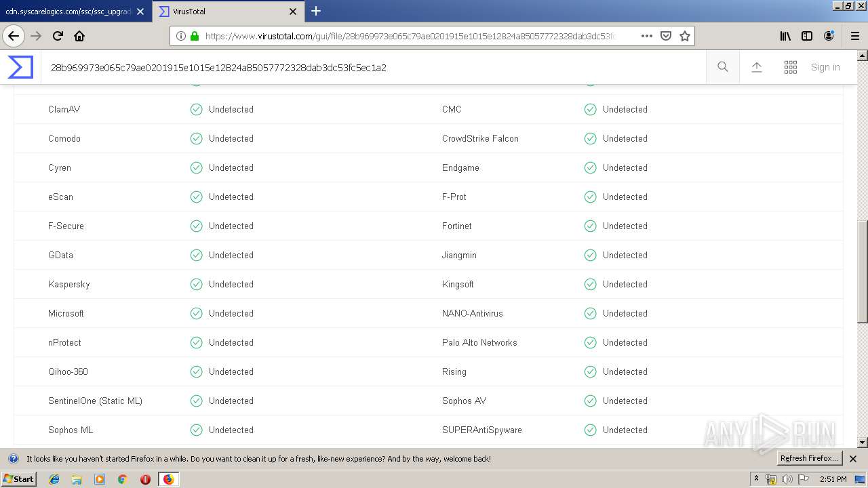Click the Firefox account icon
The image size is (868, 488).
[x=829, y=36]
